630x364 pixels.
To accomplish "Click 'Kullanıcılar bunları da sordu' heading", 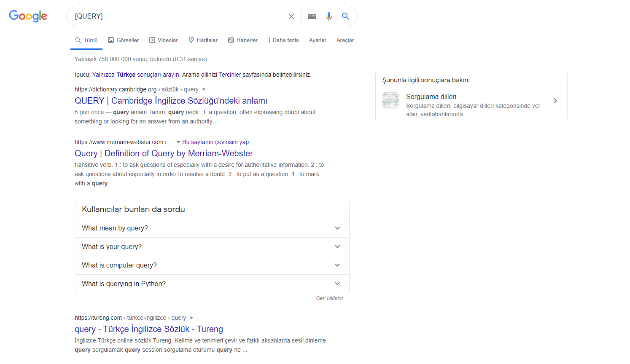I will tap(133, 209).
